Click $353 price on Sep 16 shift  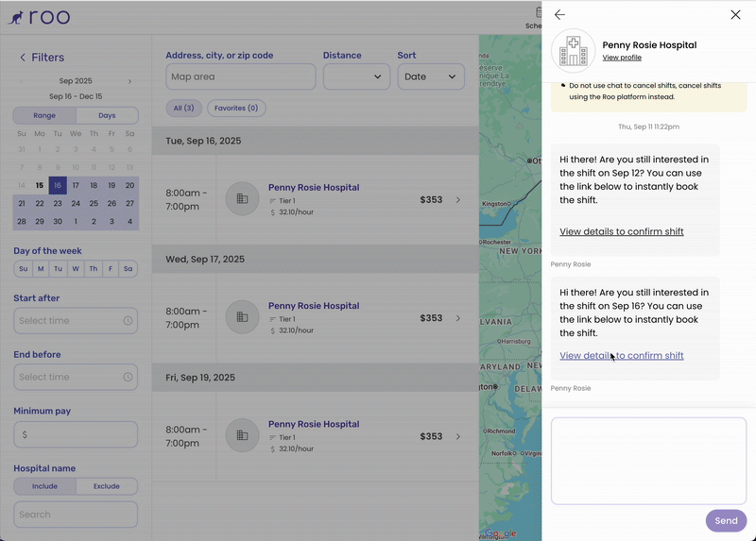(x=431, y=199)
